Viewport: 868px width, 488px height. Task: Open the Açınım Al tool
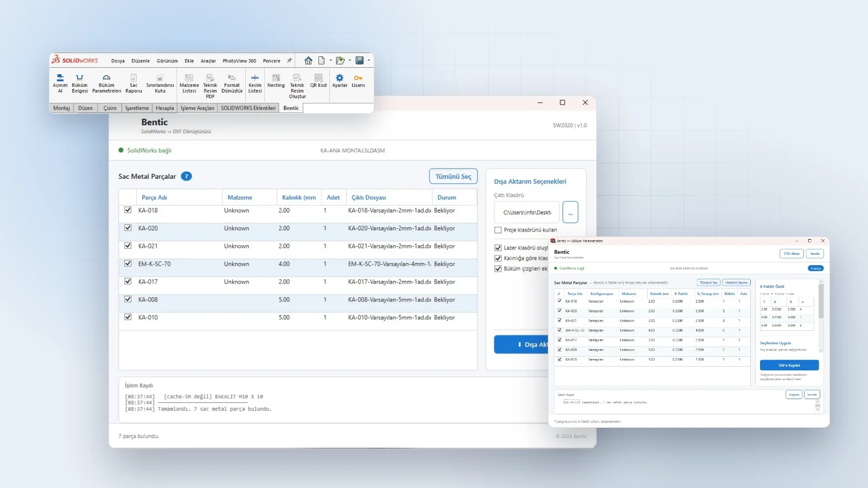point(60,84)
